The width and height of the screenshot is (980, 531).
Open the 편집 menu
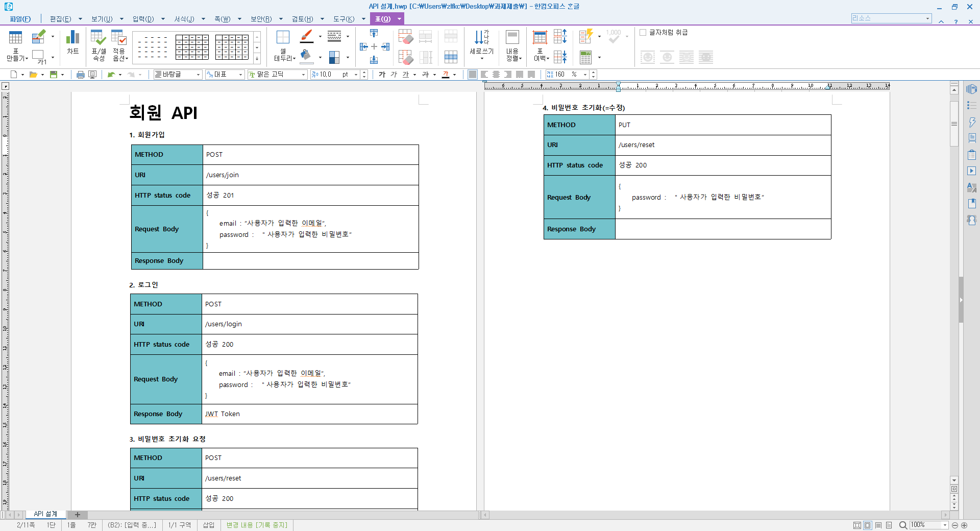[60, 19]
